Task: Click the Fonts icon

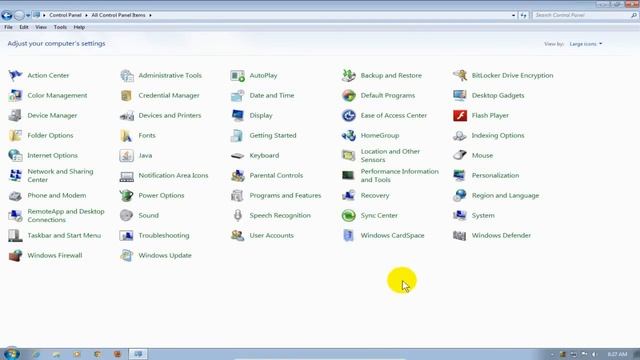Action: point(127,136)
